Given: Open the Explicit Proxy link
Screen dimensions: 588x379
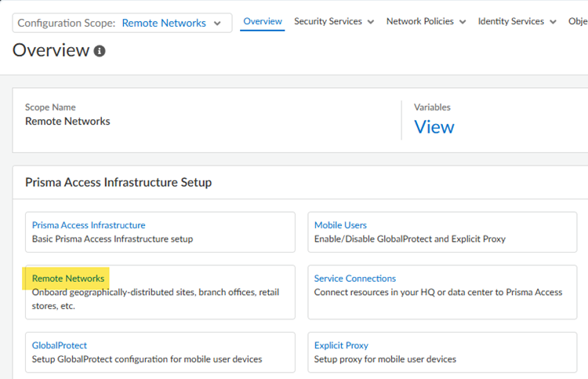Looking at the screenshot, I should tap(341, 345).
